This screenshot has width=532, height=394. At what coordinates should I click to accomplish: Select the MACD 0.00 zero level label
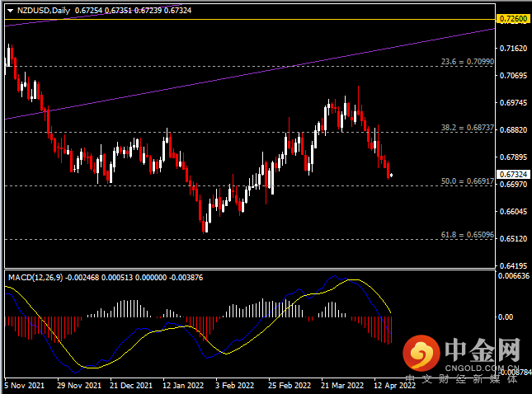click(x=506, y=317)
